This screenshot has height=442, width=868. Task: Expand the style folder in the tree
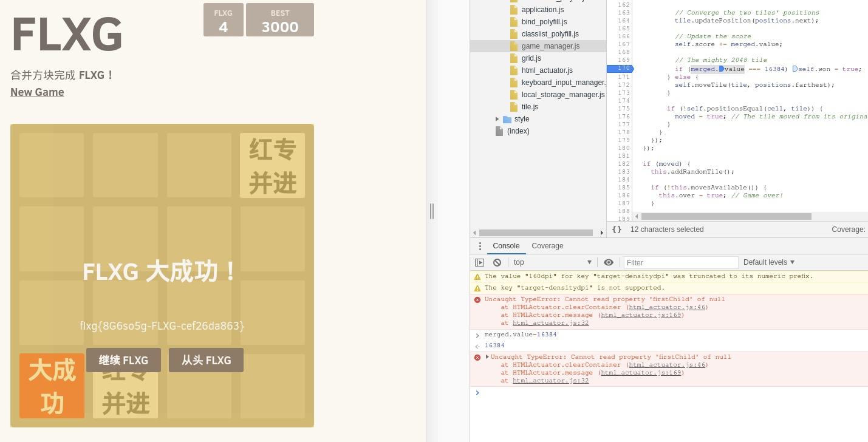(497, 119)
